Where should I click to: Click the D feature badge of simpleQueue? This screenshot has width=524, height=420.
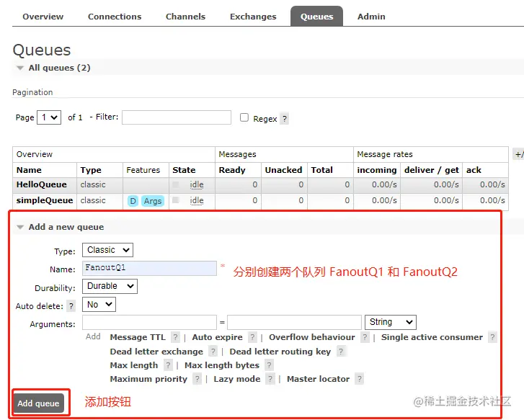(x=133, y=201)
